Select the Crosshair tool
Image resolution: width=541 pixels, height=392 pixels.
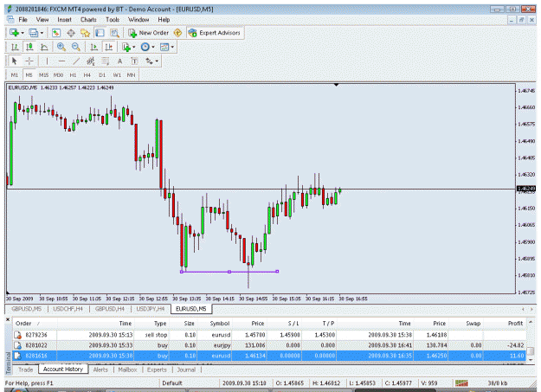(x=29, y=61)
